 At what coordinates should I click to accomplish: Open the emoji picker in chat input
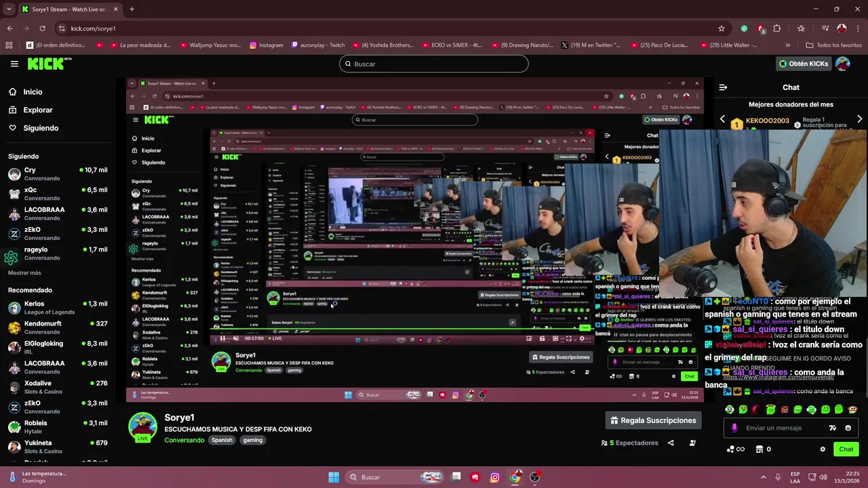[848, 428]
